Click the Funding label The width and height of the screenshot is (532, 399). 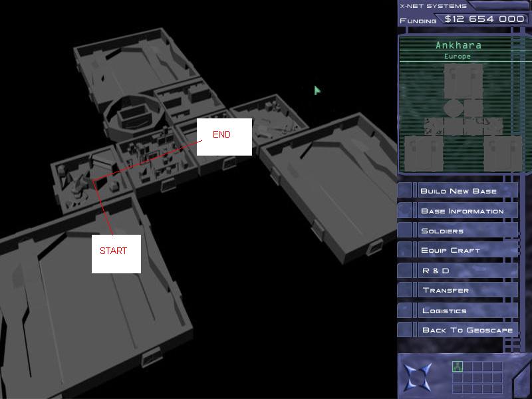[418, 21]
